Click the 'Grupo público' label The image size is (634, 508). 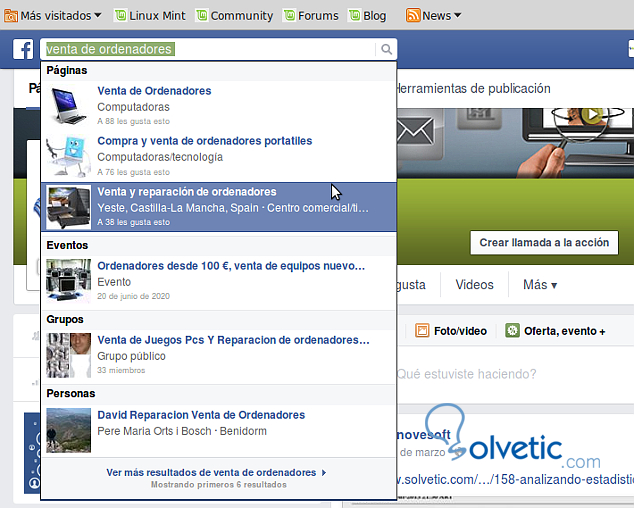point(131,356)
